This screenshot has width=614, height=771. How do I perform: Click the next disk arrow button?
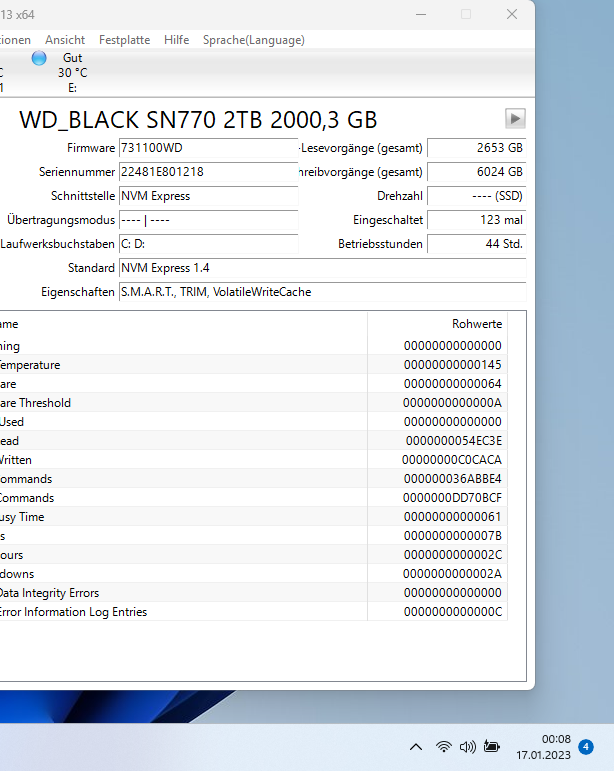pyautogui.click(x=515, y=119)
